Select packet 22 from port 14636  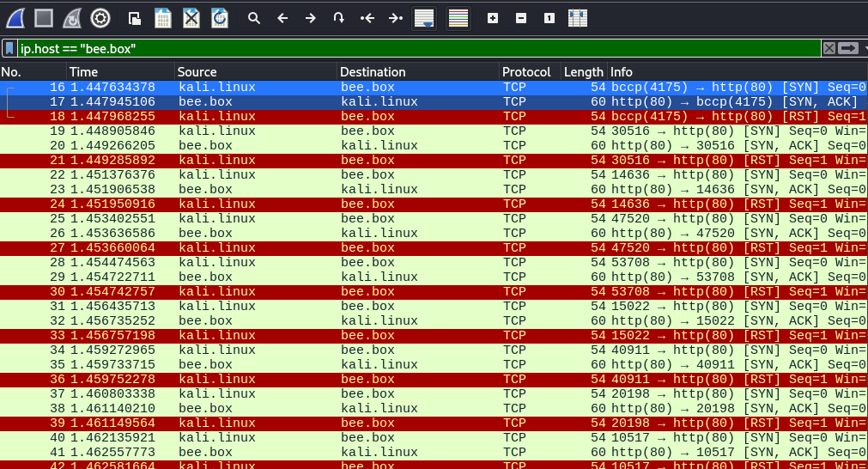click(434, 174)
